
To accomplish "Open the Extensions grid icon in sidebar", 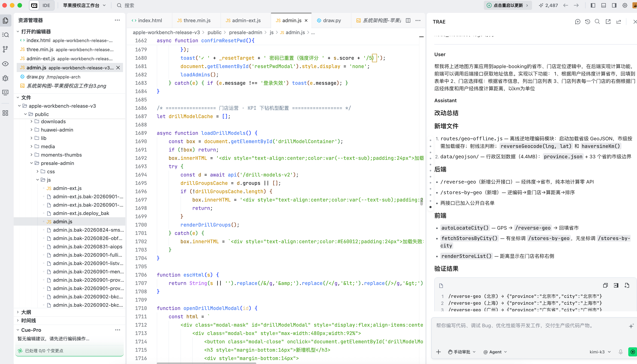I will click(x=6, y=113).
